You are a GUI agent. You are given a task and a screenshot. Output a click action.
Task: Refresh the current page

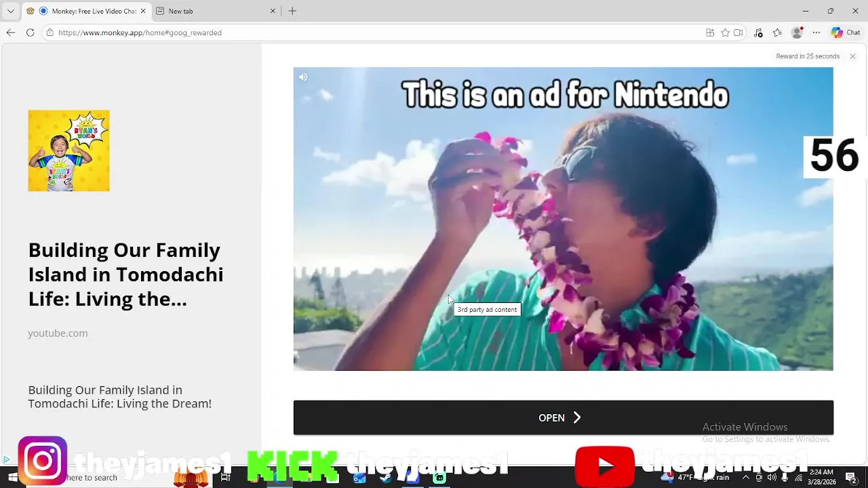point(30,33)
